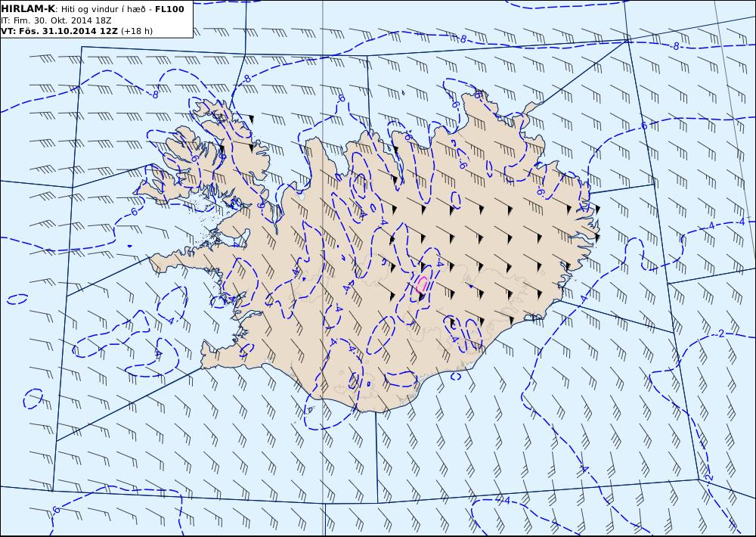Click the '(+18 h)' forecast offset text
Screen dimensions: 756x537
pos(136,31)
